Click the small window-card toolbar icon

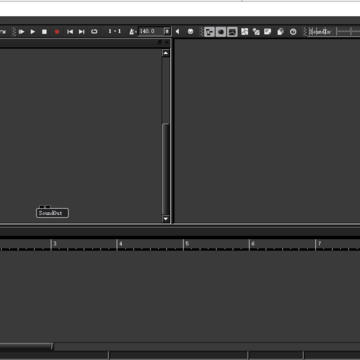pos(268,32)
